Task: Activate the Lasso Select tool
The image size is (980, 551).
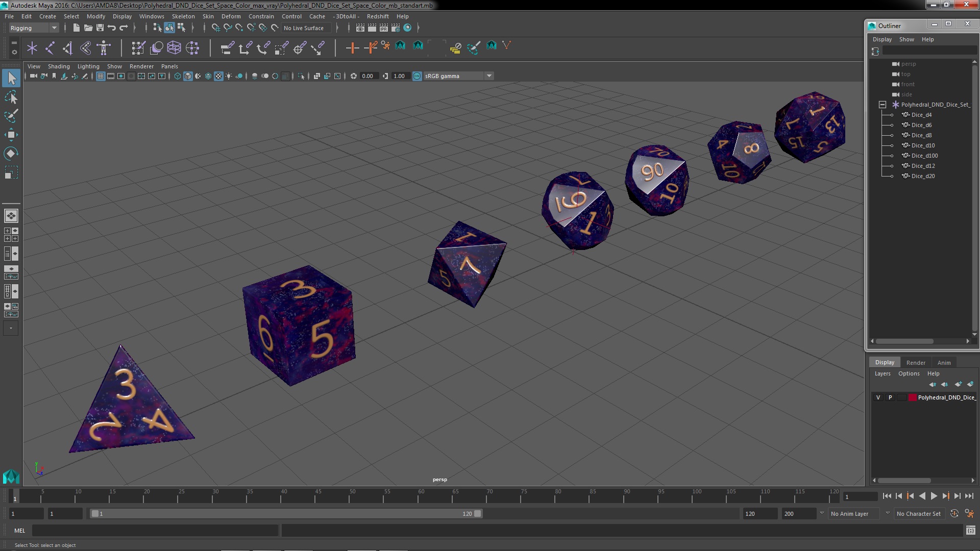Action: [11, 97]
